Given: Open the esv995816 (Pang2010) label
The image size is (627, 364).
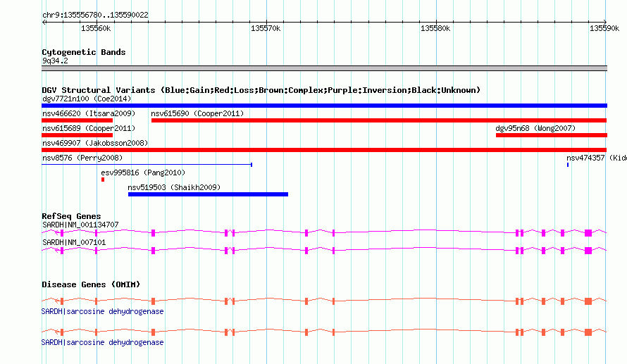Looking at the screenshot, I should (143, 172).
